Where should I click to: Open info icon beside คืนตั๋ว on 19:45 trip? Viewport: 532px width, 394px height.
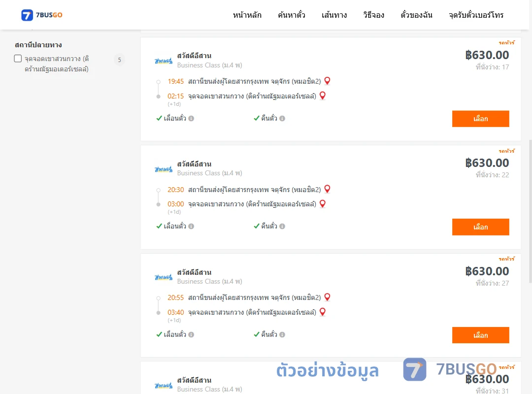pyautogui.click(x=282, y=118)
